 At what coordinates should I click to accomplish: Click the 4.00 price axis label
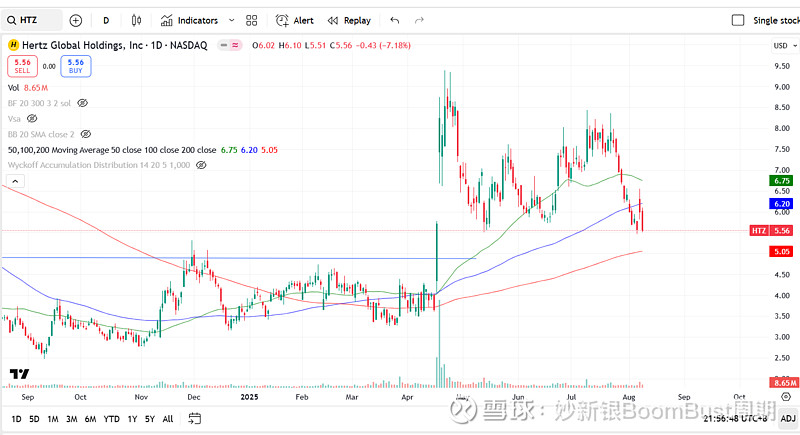click(782, 295)
